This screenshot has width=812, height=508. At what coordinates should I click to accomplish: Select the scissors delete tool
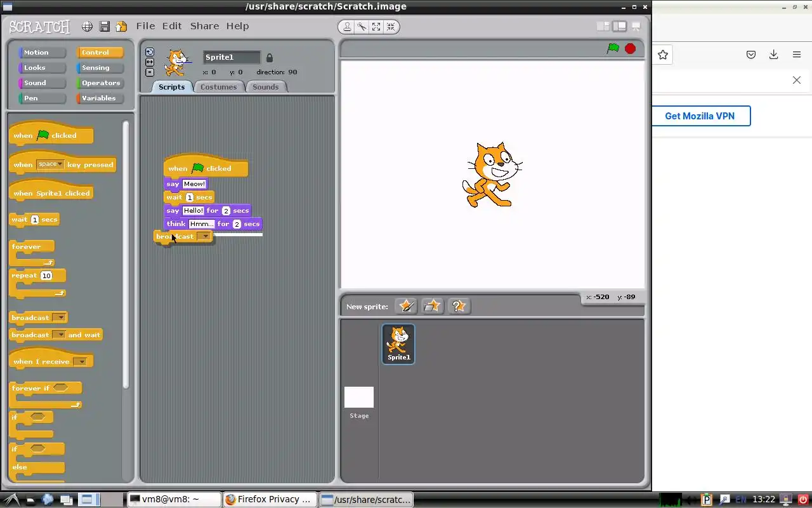[x=362, y=27]
